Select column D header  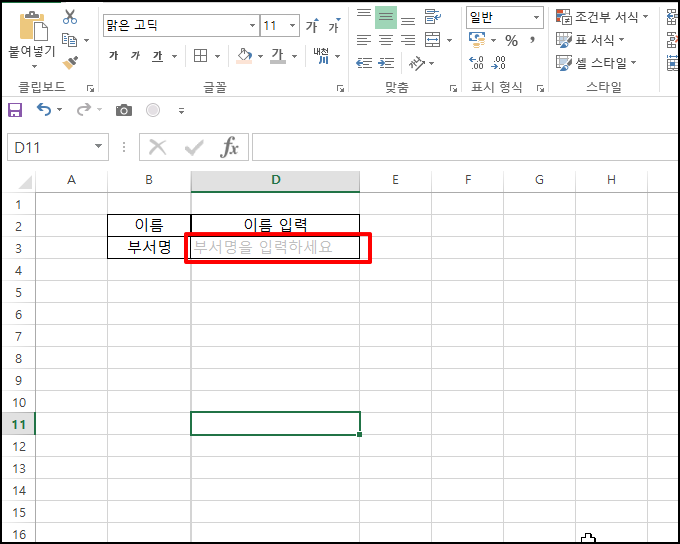(275, 180)
